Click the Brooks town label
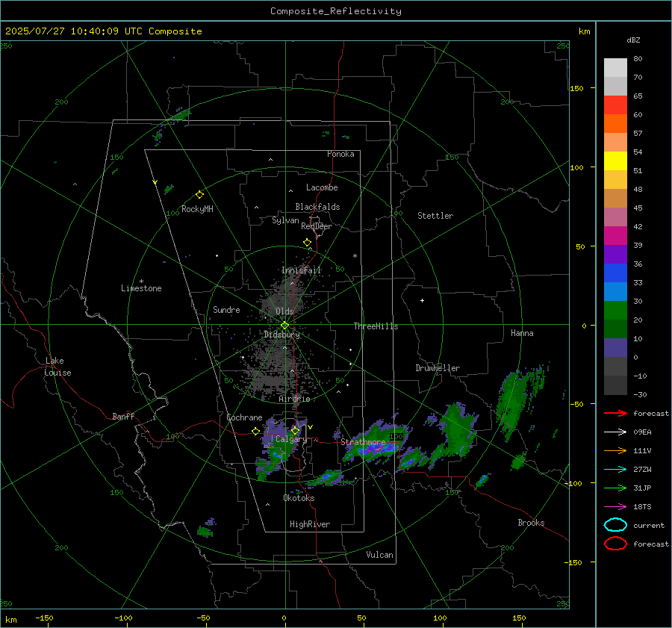Screen dimensions: 672x628 [531, 523]
